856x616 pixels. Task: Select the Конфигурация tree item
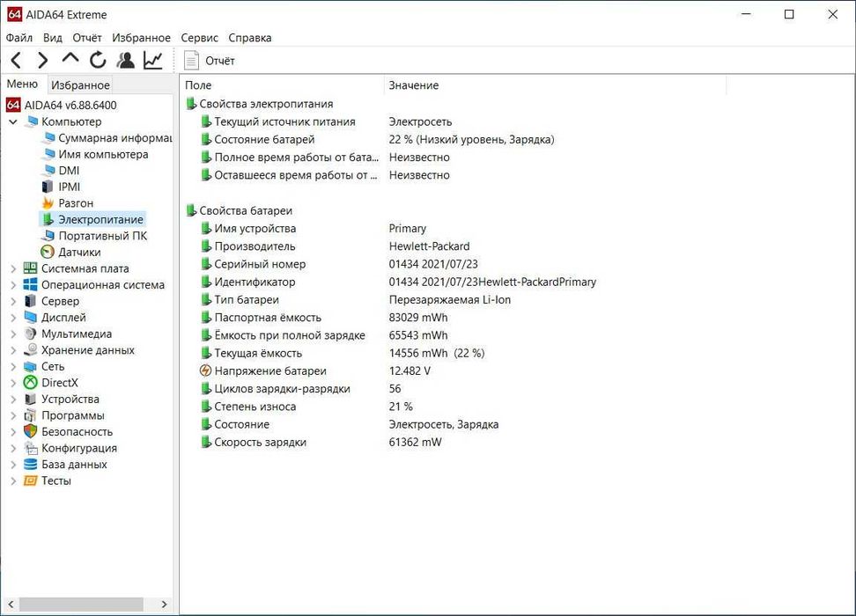[x=79, y=449]
